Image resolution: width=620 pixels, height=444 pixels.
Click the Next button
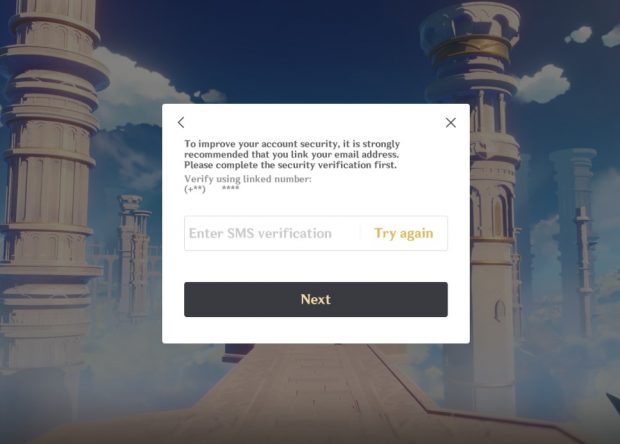click(316, 299)
